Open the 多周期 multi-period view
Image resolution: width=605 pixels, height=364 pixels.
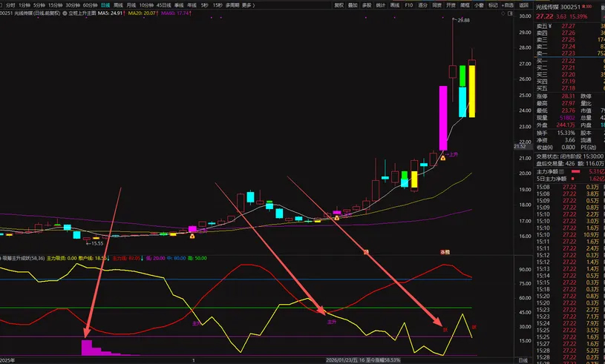pyautogui.click(x=232, y=5)
